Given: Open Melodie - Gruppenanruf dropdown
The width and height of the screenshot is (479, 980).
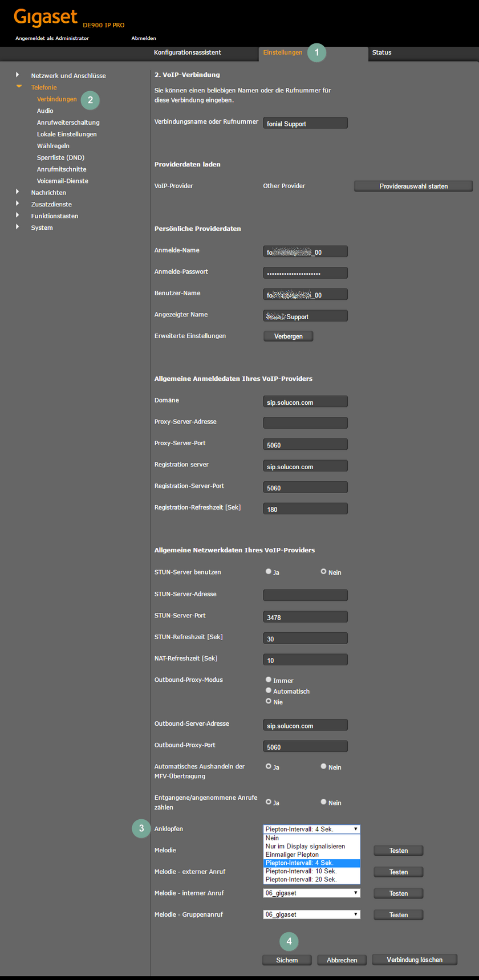Looking at the screenshot, I should [x=311, y=914].
